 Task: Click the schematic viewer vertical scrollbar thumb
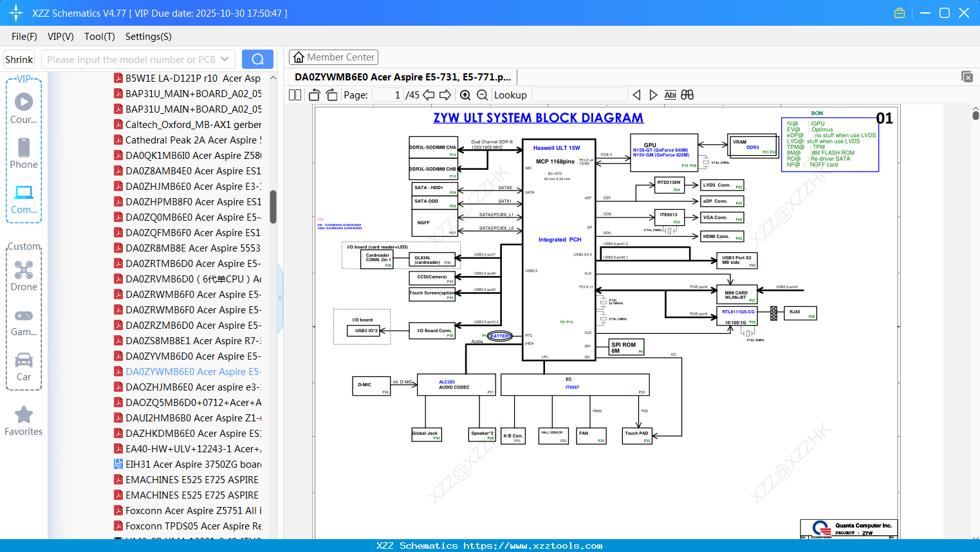pyautogui.click(x=975, y=115)
